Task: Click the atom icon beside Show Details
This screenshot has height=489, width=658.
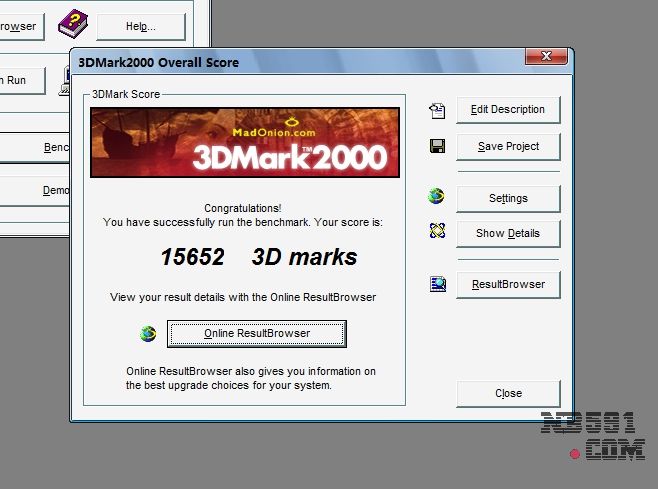Action: [436, 232]
